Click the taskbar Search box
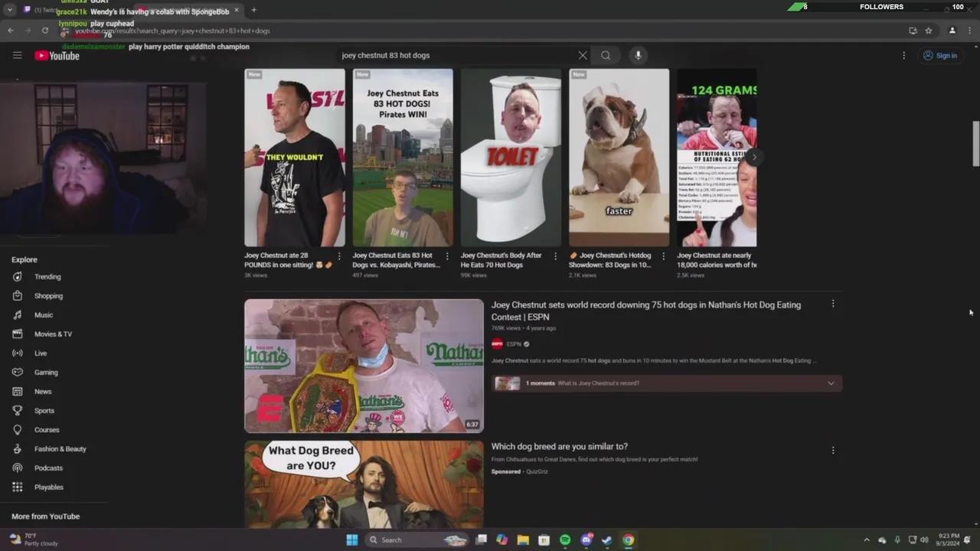 coord(417,540)
